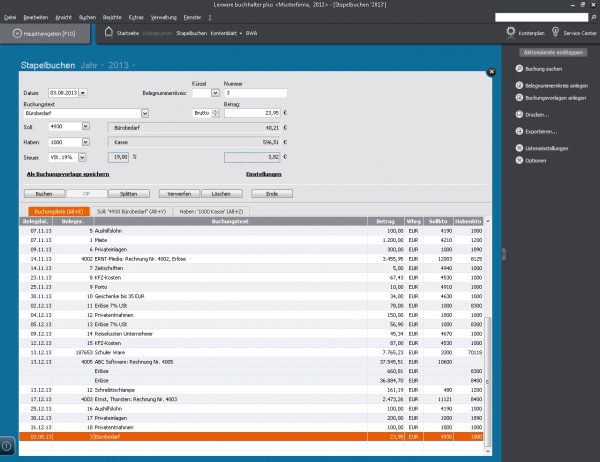The height and width of the screenshot is (462, 600).
Task: Open the Datei menu
Action: pyautogui.click(x=10, y=17)
